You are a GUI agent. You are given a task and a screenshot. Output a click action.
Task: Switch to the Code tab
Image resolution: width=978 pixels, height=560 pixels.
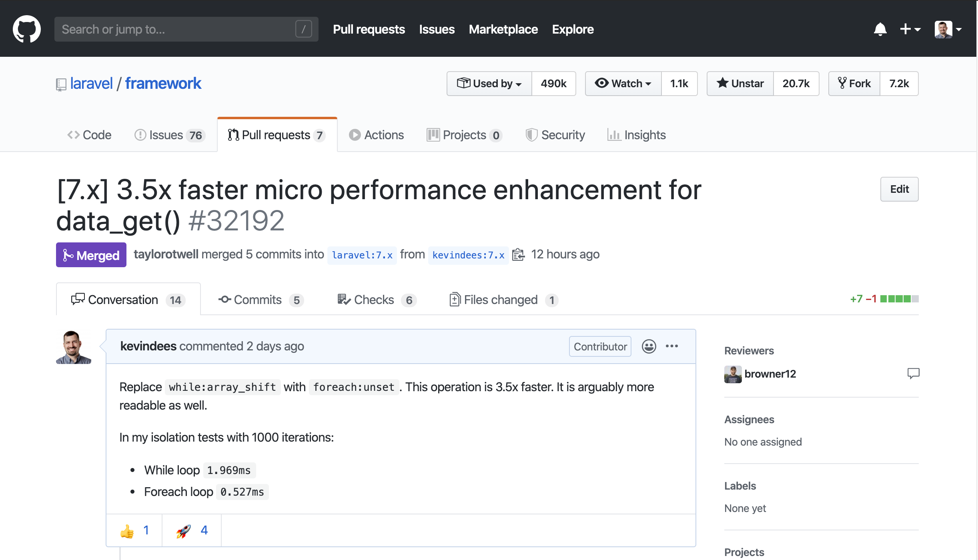89,135
